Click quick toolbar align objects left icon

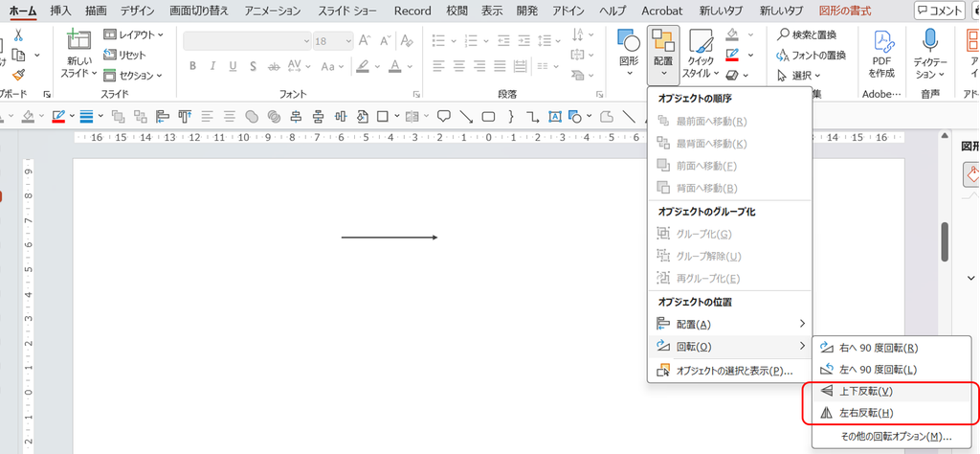point(163,116)
